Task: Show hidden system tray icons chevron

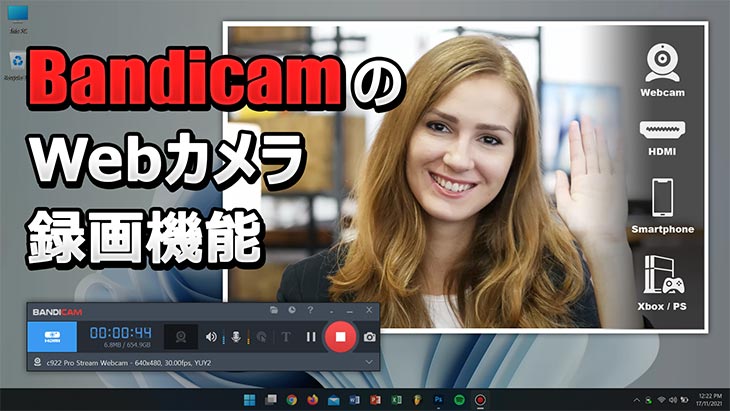Action: pyautogui.click(x=636, y=400)
